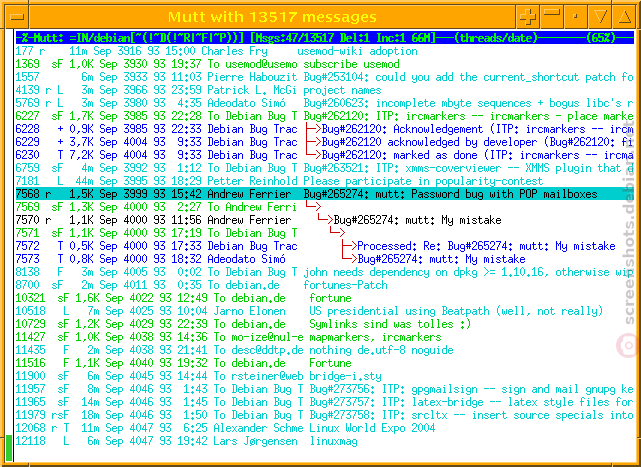Select Adeodato Simó's Bug#260623 message

(x=325, y=103)
